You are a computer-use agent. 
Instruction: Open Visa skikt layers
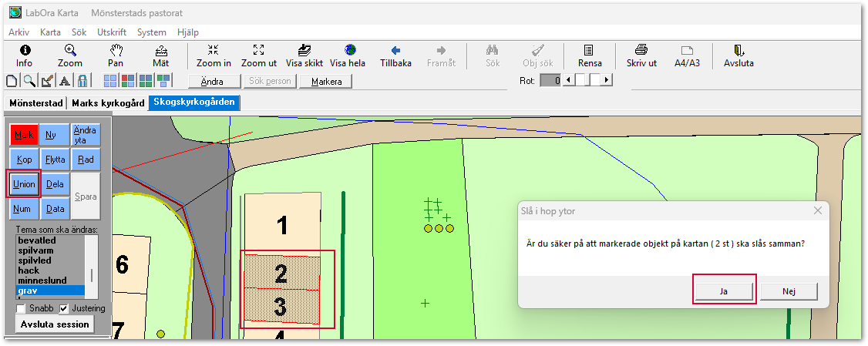pos(304,56)
